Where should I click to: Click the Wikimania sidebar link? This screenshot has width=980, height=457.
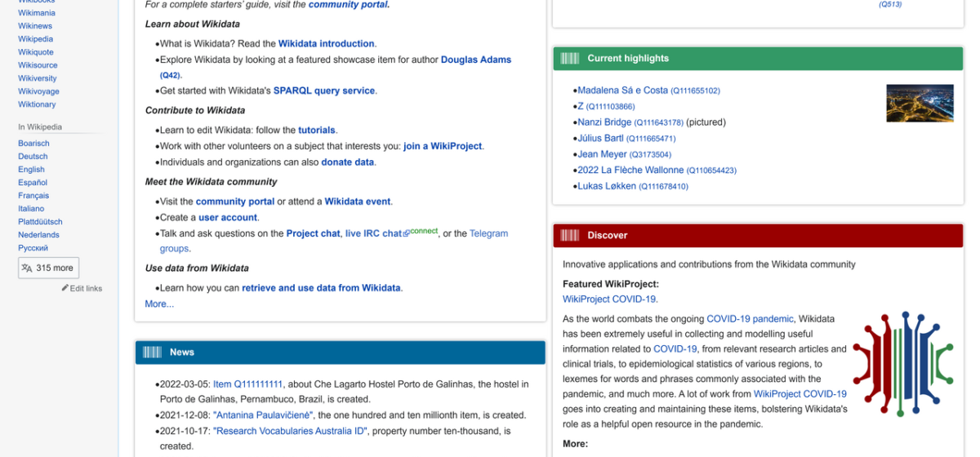[37, 13]
